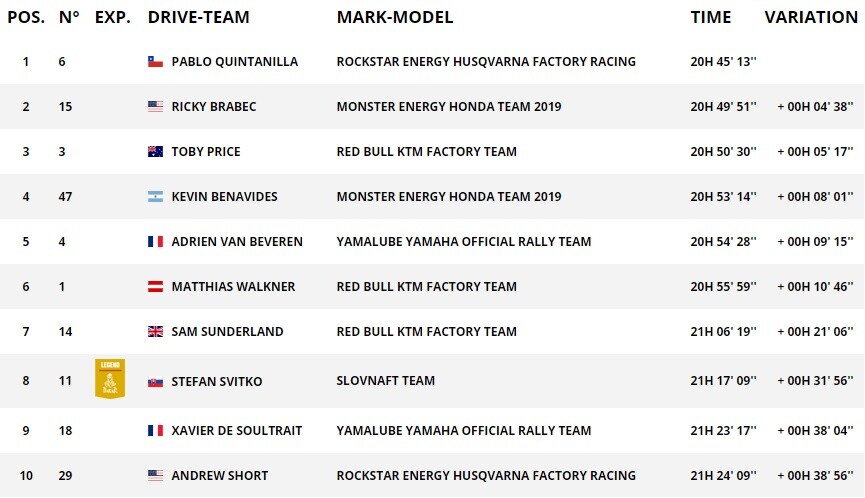This screenshot has width=865, height=498.
Task: Click the Australian flag next to Toby Price
Action: tap(155, 152)
